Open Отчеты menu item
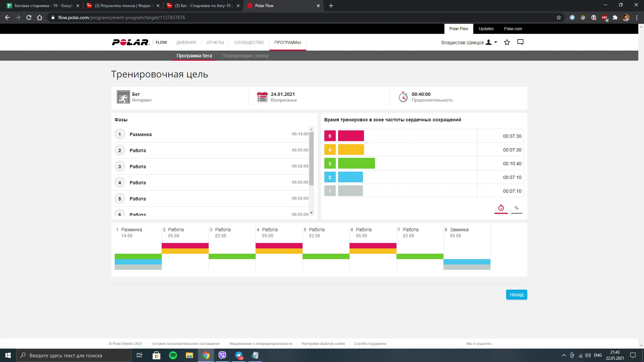644x362 pixels. 215,43
